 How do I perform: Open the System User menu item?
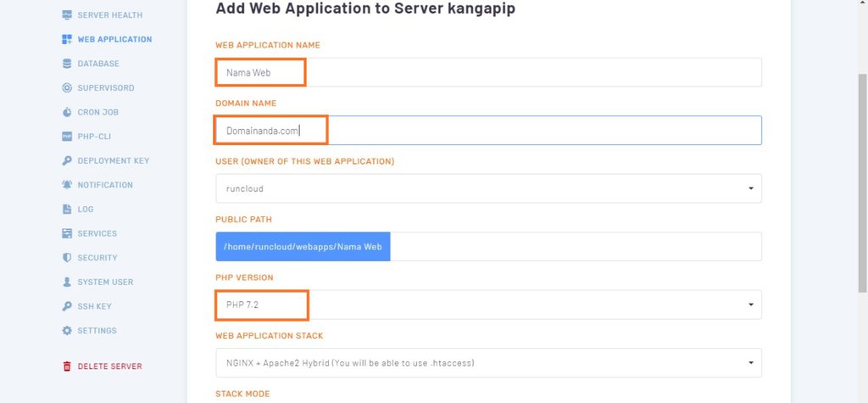[98, 283]
